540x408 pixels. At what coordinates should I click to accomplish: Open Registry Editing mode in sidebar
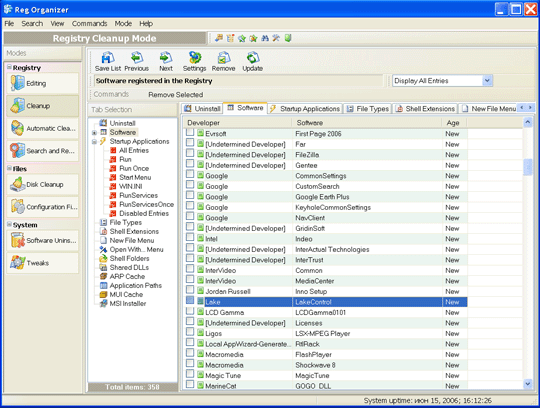click(42, 83)
